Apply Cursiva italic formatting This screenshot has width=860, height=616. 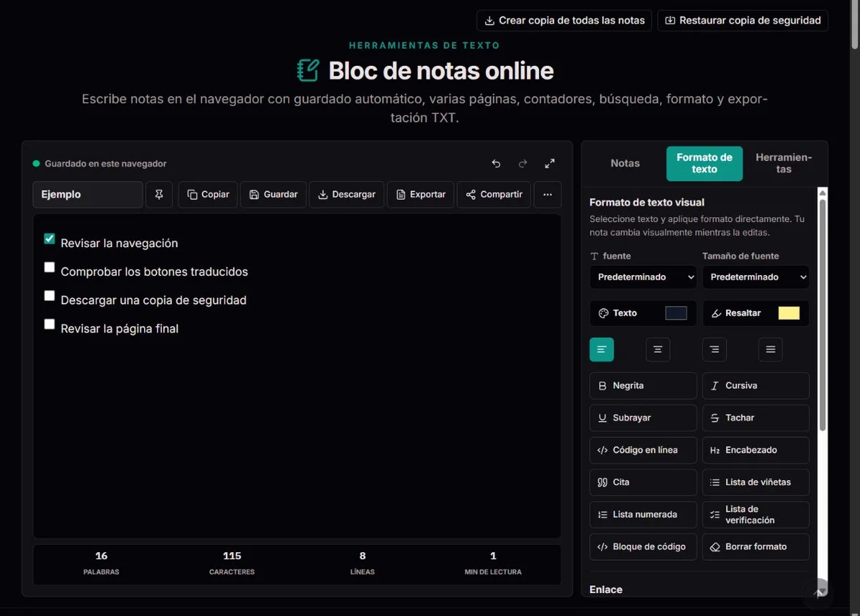(755, 385)
